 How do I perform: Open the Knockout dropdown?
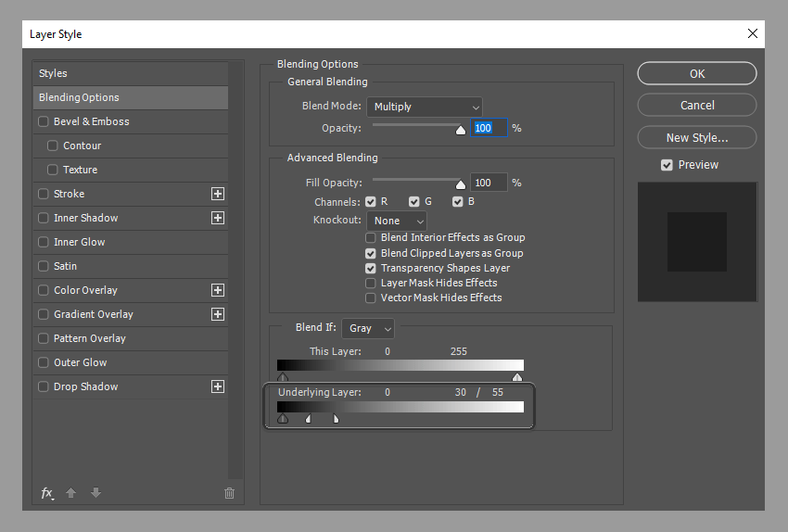397,221
